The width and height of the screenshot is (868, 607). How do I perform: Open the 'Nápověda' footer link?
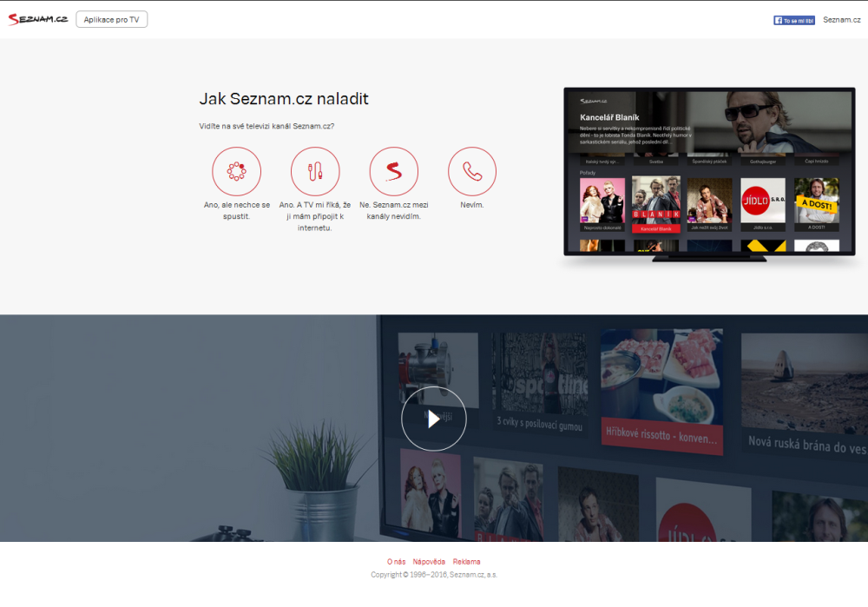tap(429, 562)
